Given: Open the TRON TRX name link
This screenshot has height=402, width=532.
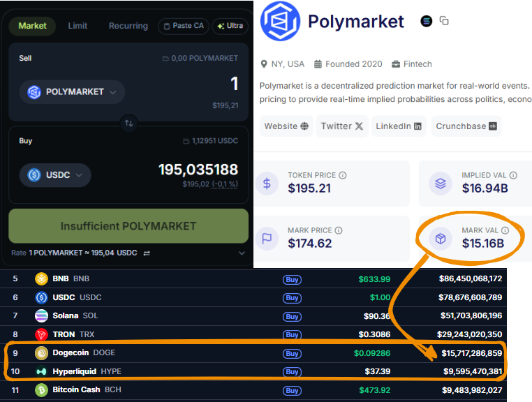Looking at the screenshot, I should pyautogui.click(x=73, y=334).
